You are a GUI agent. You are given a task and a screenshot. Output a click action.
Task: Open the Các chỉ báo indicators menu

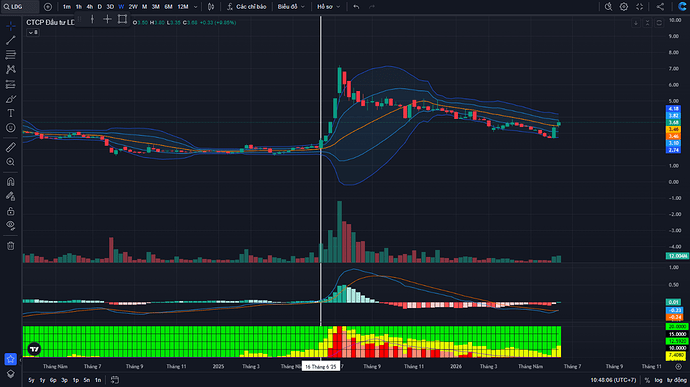(247, 7)
